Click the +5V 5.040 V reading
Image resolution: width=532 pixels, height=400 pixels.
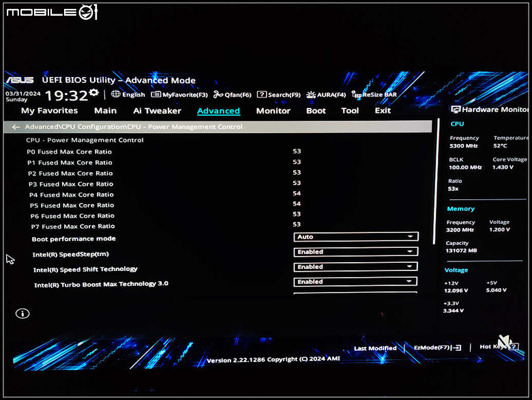496,290
